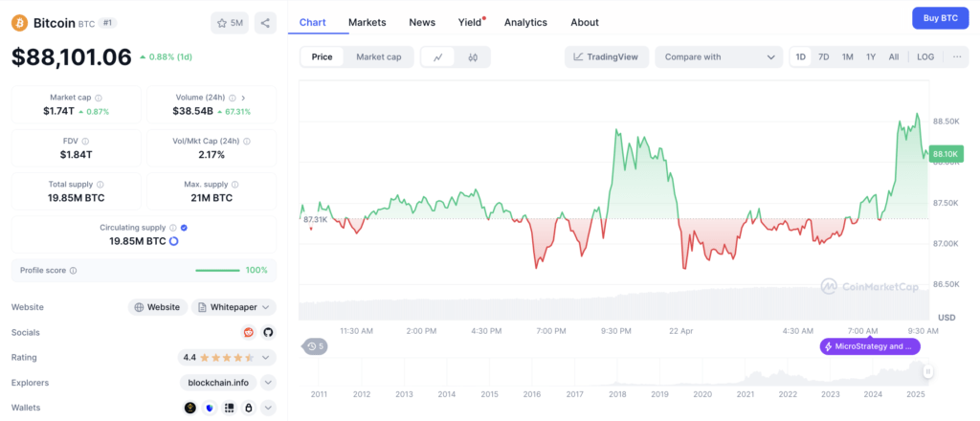Screen dimensions: 980x421
Task: Click the $38.54B volume value
Action: click(x=192, y=111)
